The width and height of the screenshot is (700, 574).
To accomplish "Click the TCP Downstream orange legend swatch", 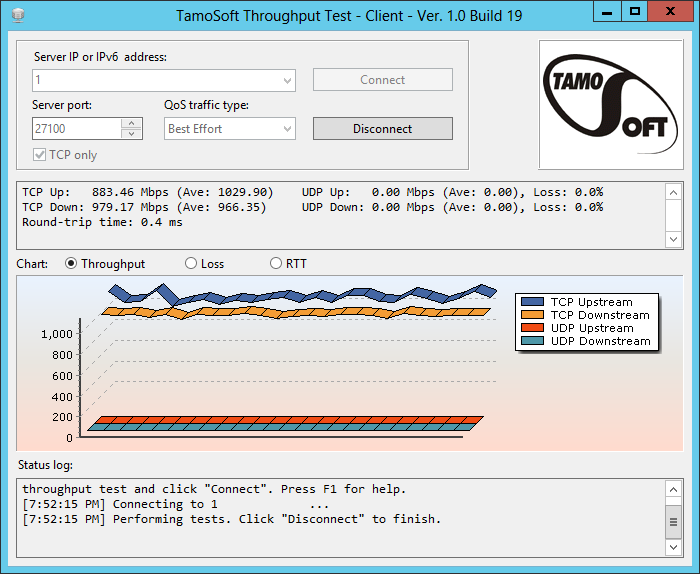I will click(532, 315).
